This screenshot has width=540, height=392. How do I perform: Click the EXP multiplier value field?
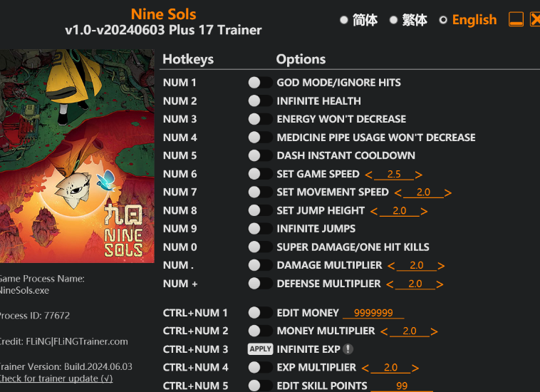point(390,368)
